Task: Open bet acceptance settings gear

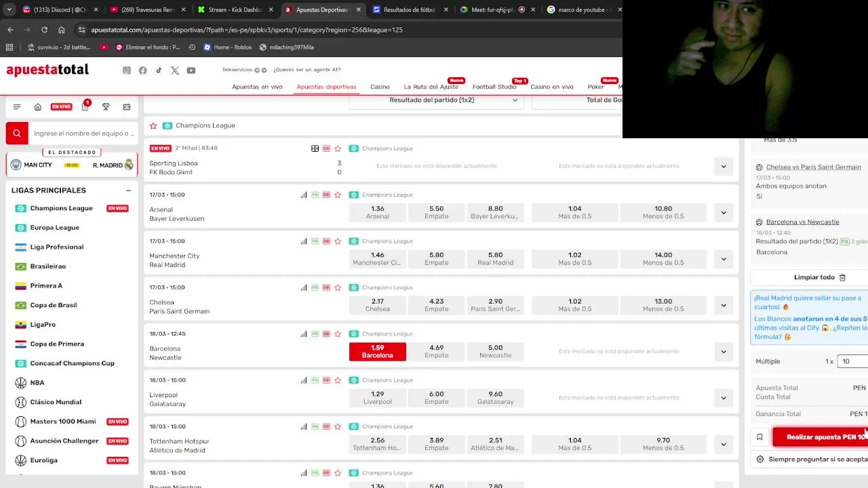Action: (759, 459)
